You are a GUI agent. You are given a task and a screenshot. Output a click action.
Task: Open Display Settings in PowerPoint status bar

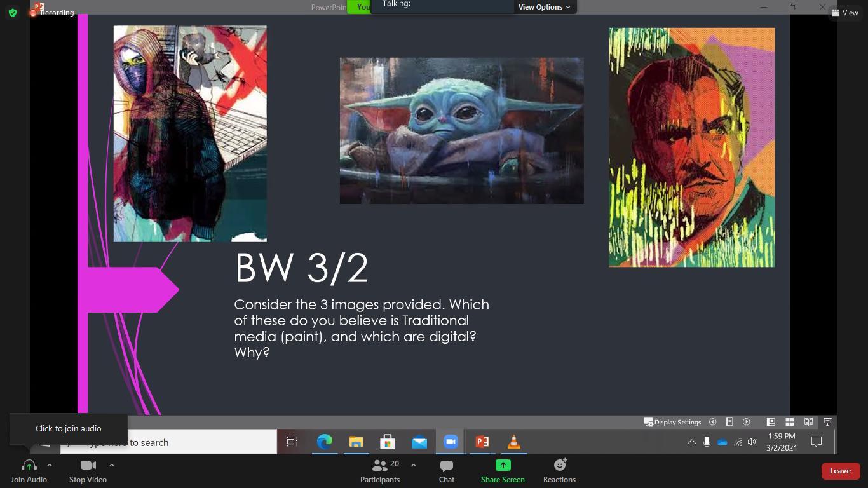click(x=672, y=422)
